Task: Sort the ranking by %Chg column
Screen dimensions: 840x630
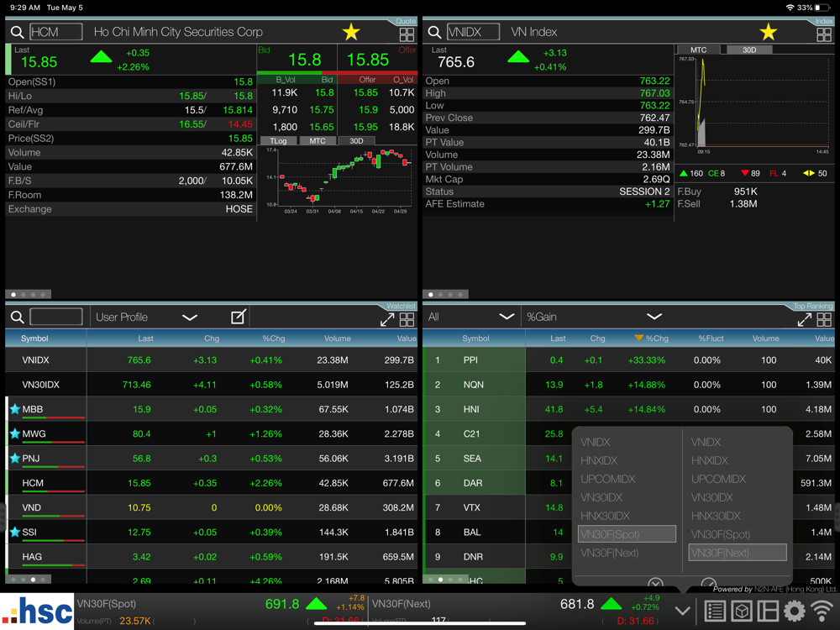Action: click(652, 339)
